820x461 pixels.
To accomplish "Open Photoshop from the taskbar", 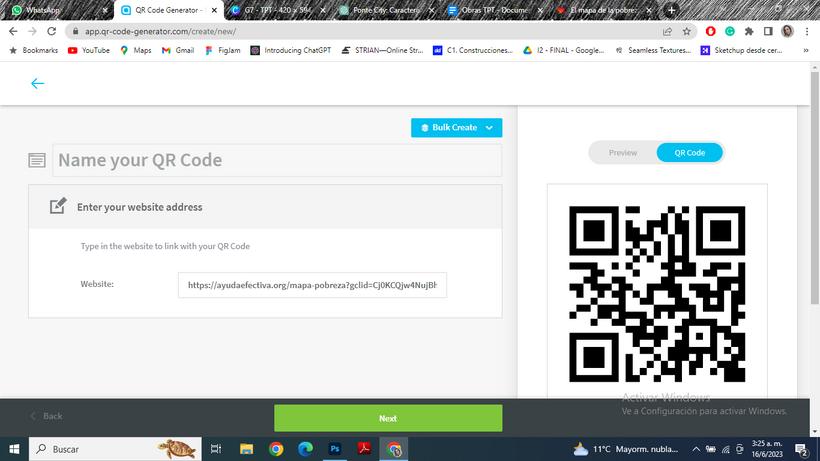I will click(x=335, y=449).
